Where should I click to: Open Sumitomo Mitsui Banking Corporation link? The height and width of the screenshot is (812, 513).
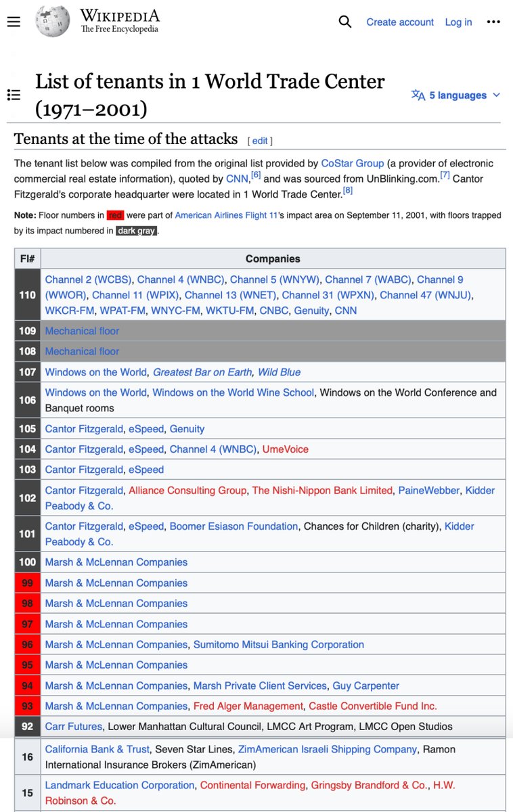pyautogui.click(x=279, y=645)
